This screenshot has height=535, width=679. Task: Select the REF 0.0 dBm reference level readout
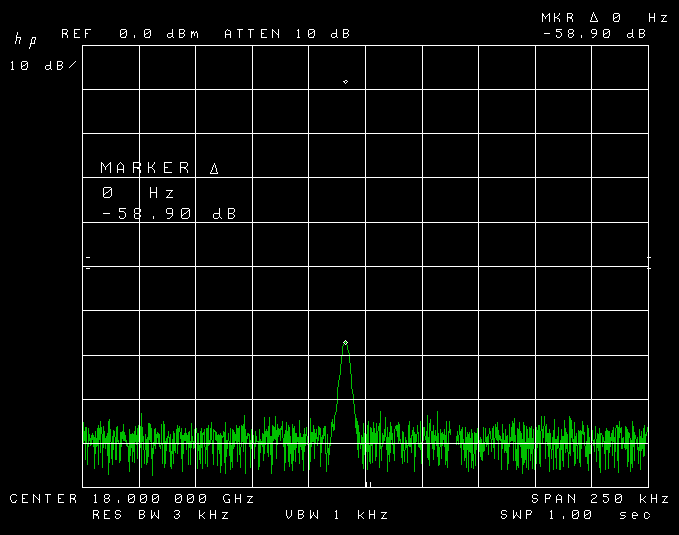[x=130, y=34]
